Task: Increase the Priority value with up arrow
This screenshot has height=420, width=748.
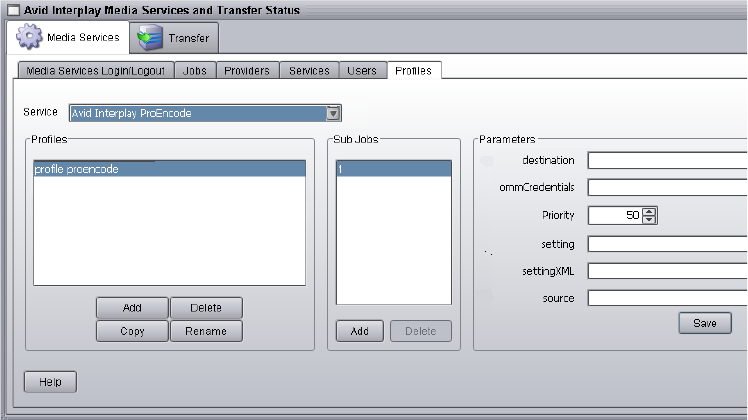Action: (649, 211)
